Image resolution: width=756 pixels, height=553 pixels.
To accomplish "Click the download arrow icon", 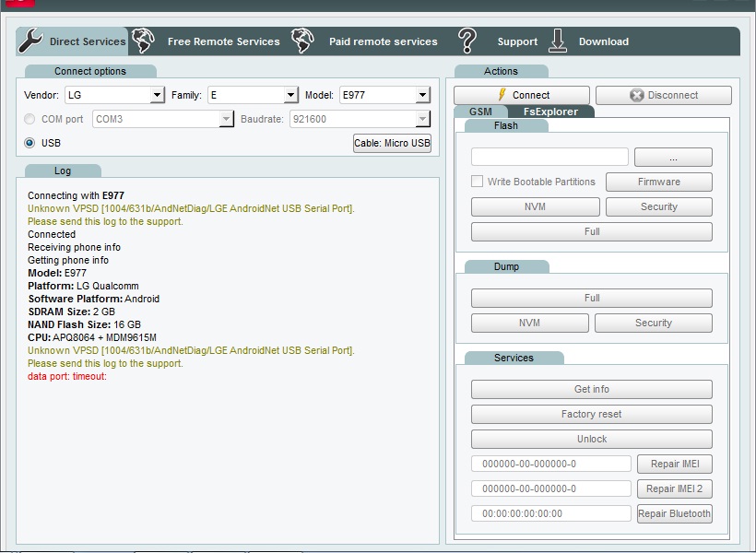I will tap(558, 41).
